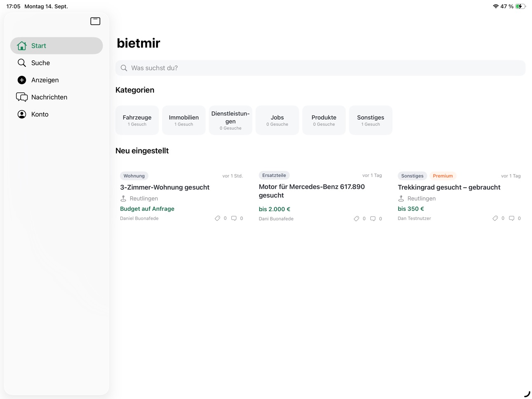Select the Dienstleistungen category
532x399 pixels.
point(231,120)
